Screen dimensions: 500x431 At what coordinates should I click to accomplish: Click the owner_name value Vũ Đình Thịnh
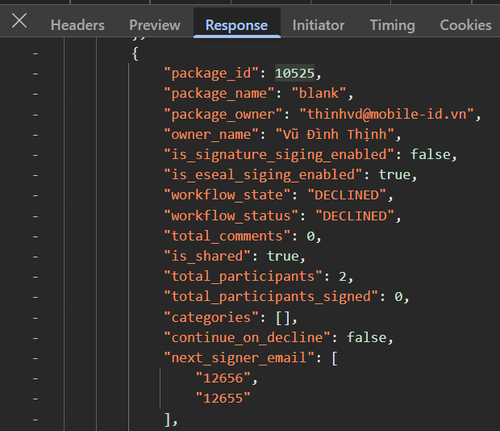click(335, 134)
